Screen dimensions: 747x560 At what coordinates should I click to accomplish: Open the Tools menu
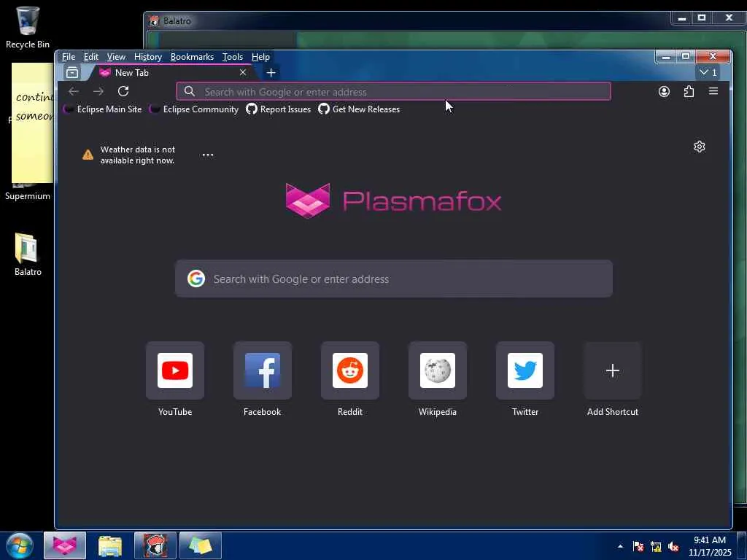pyautogui.click(x=233, y=57)
